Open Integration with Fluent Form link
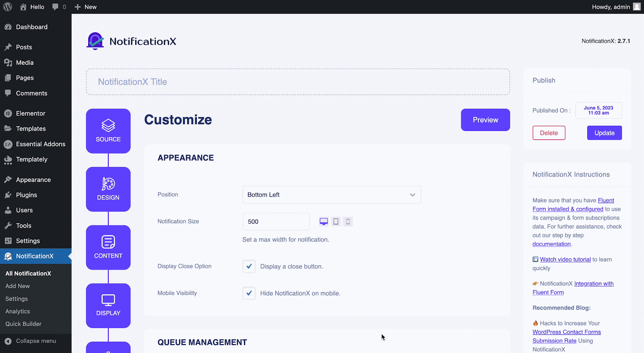This screenshot has width=644, height=353. (594, 284)
